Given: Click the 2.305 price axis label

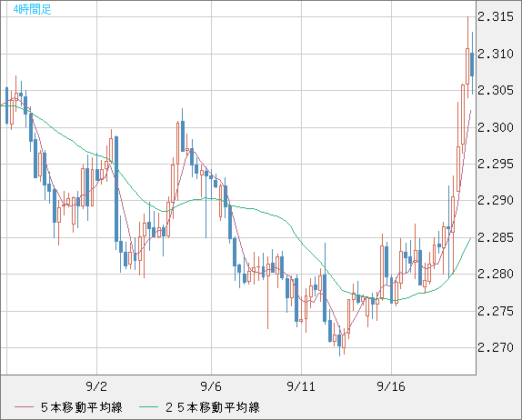Looking at the screenshot, I should 496,90.
